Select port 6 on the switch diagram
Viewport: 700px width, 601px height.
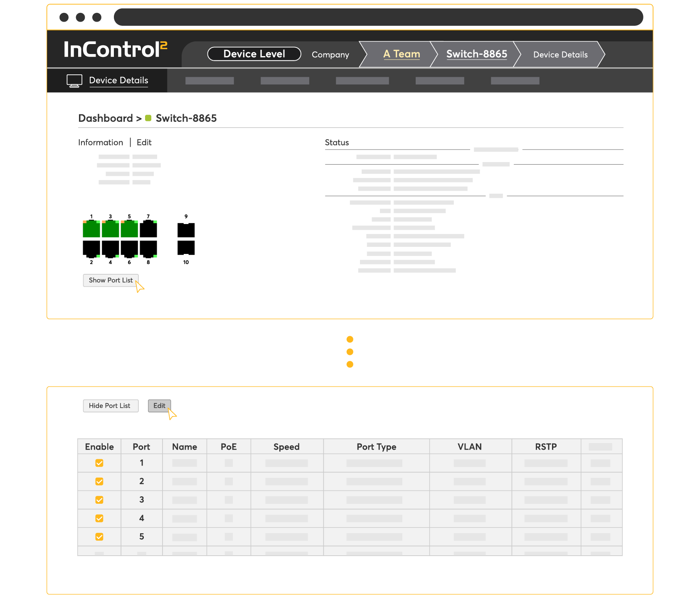(129, 249)
